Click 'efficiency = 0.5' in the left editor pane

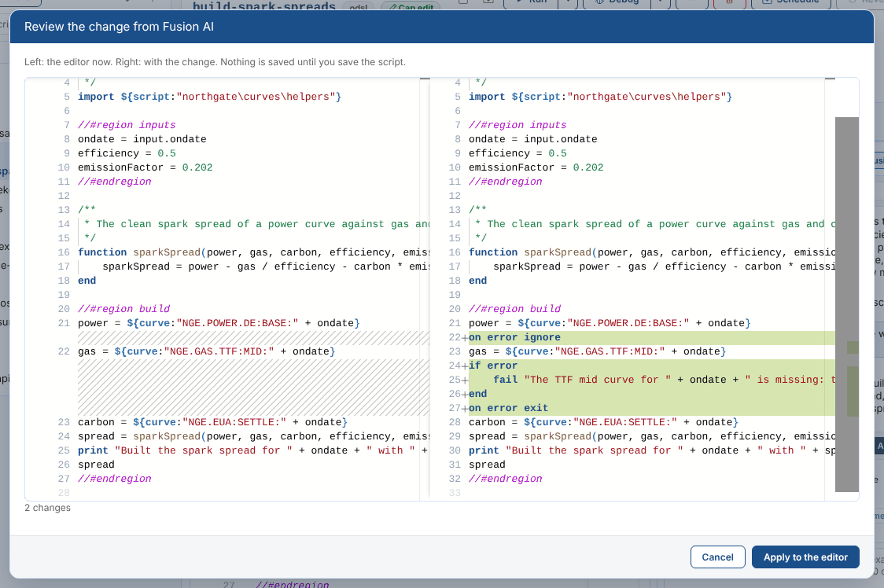(127, 153)
